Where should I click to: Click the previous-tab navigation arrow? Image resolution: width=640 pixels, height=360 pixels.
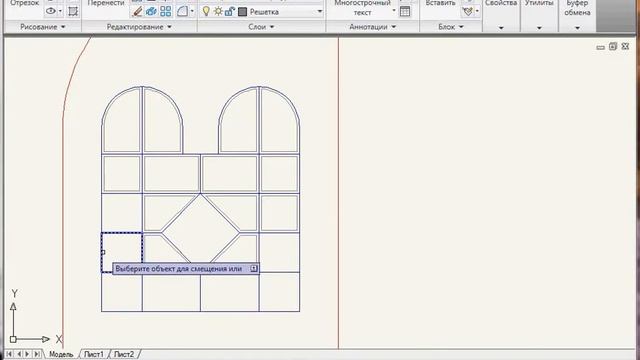pos(18,354)
